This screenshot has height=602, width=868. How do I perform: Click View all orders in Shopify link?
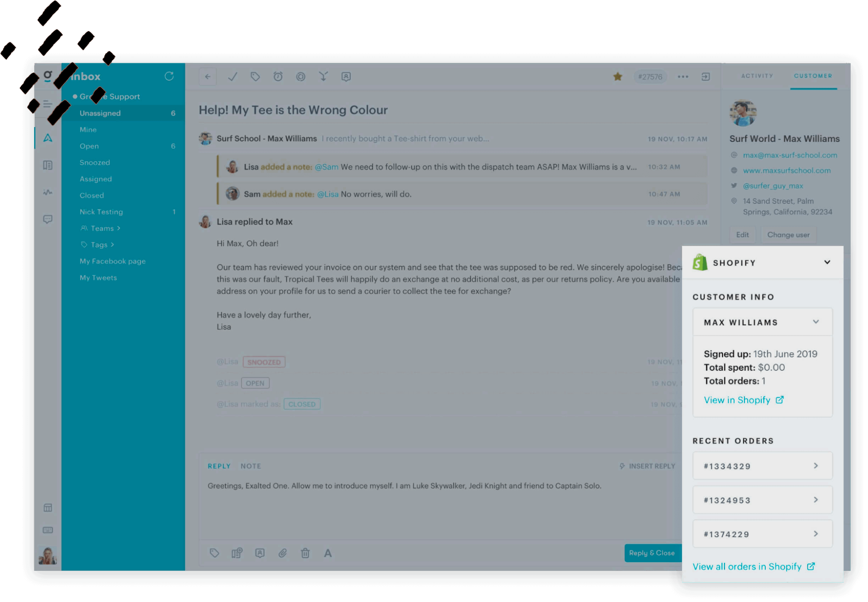point(754,566)
